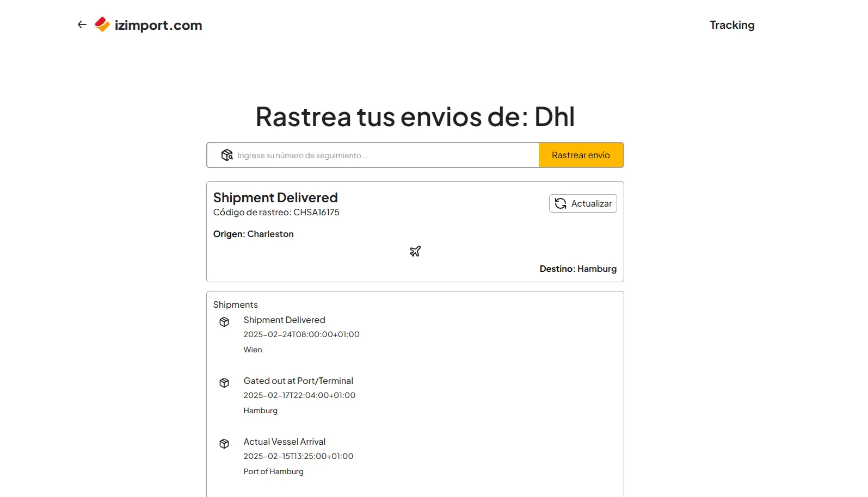
Task: Focus the tracking number input field
Action: click(x=373, y=155)
